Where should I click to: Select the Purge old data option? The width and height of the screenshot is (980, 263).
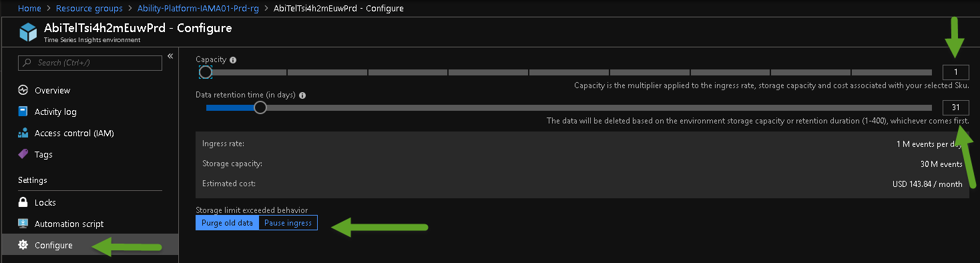point(227,223)
